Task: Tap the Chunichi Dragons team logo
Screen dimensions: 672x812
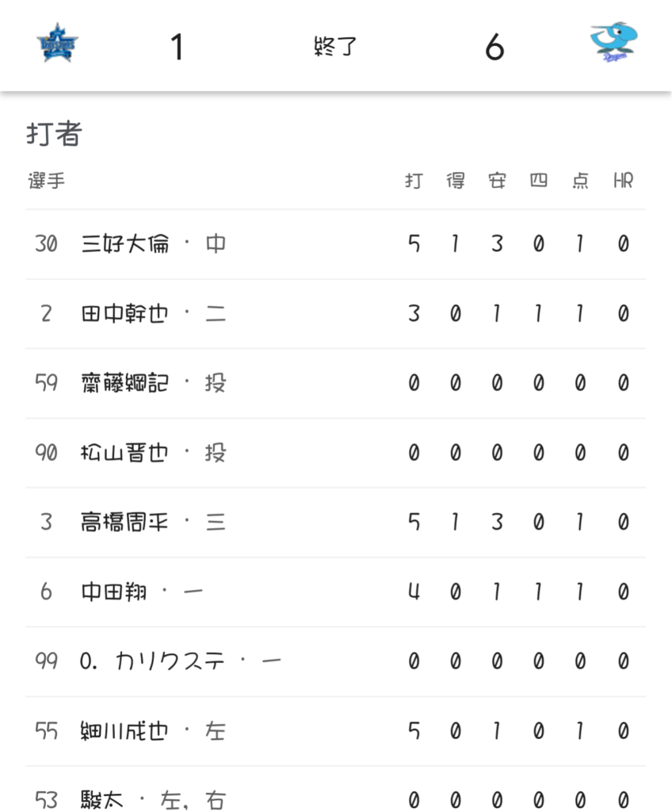Action: pos(614,44)
